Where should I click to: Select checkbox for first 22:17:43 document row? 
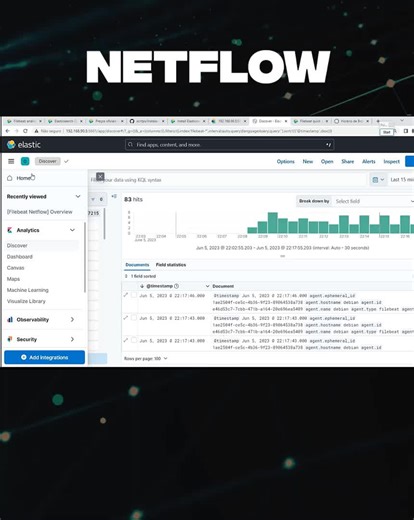[134, 318]
